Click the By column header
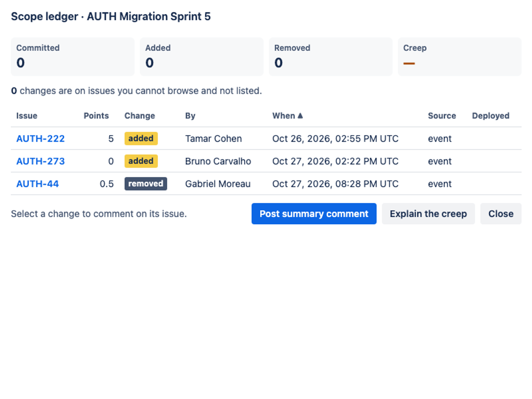 190,116
